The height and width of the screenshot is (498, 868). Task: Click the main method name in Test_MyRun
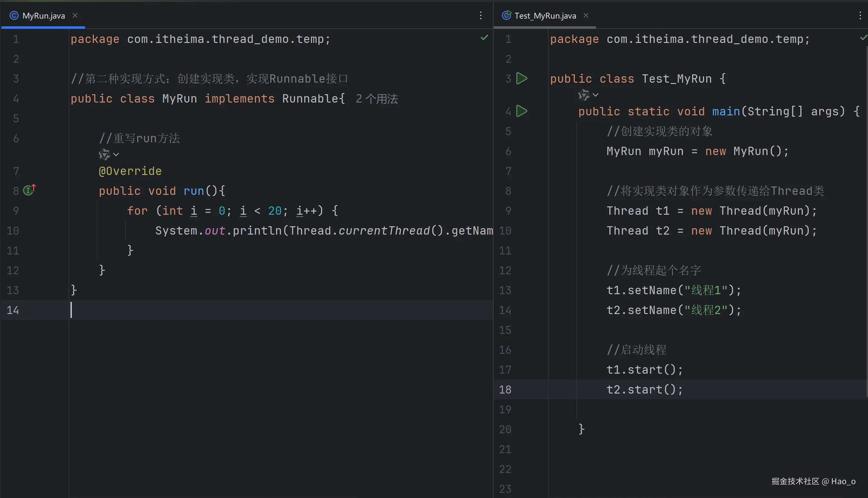(726, 112)
